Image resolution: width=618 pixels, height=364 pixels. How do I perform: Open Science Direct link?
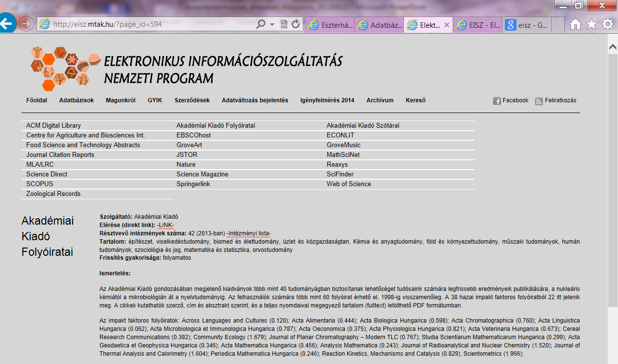coord(47,174)
